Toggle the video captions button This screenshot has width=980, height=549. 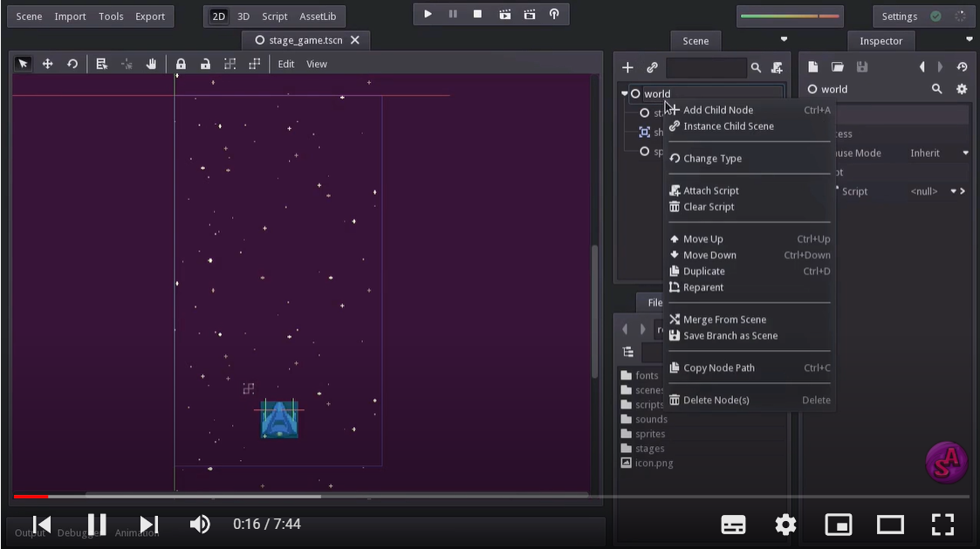(x=733, y=524)
